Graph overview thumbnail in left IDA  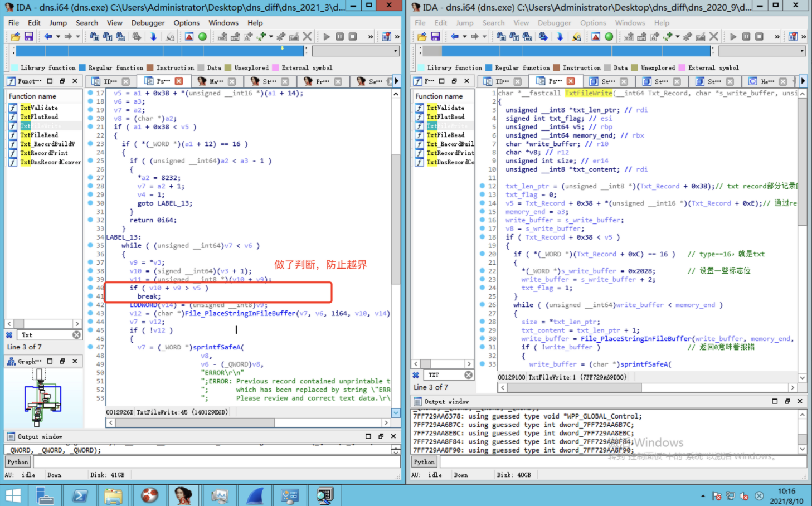point(43,398)
